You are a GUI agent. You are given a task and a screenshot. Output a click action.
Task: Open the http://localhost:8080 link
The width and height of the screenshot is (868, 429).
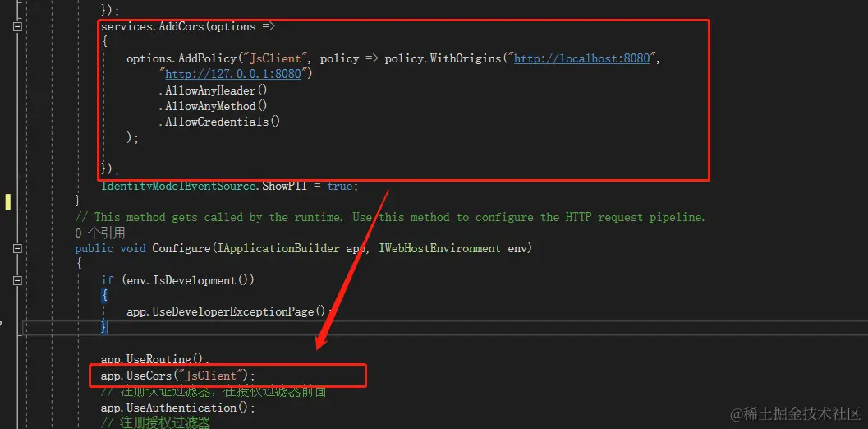581,58
